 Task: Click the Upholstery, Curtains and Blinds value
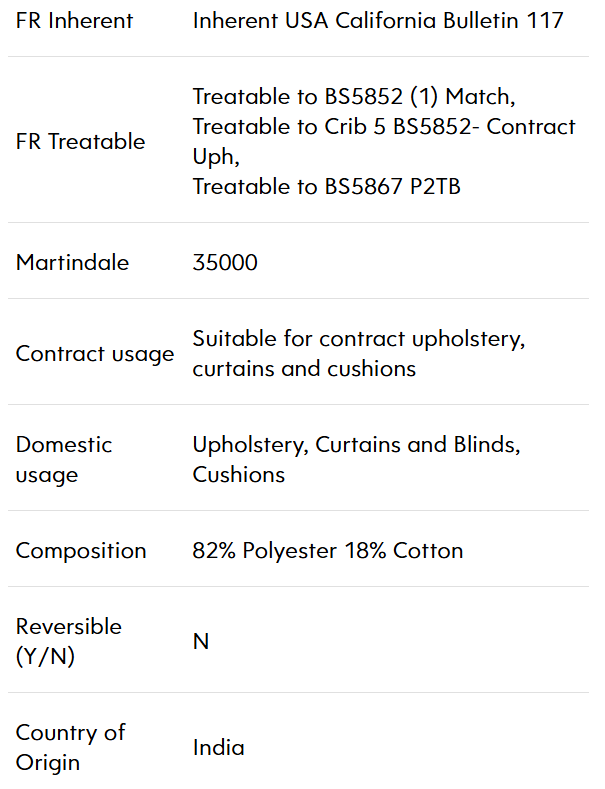pyautogui.click(x=356, y=445)
